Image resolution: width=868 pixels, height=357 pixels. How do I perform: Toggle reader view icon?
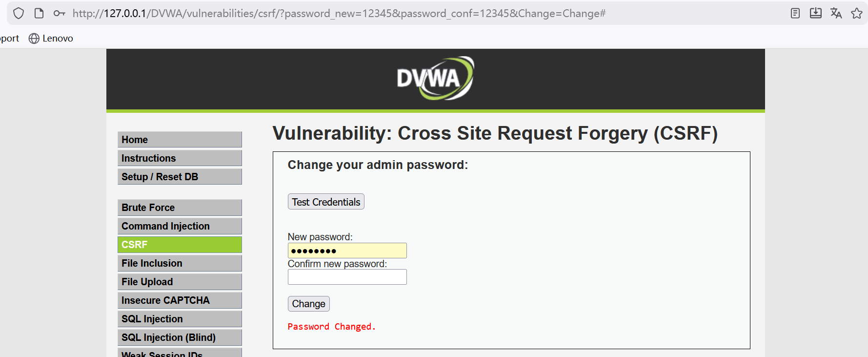point(795,13)
